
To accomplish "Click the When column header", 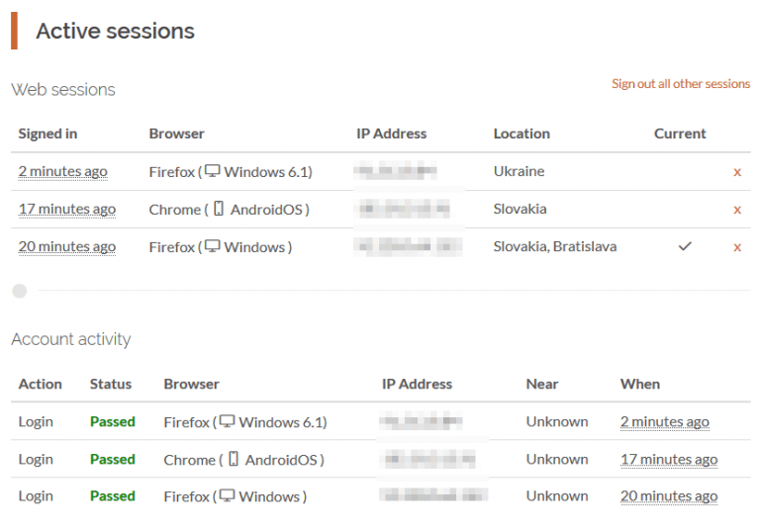I will (639, 384).
